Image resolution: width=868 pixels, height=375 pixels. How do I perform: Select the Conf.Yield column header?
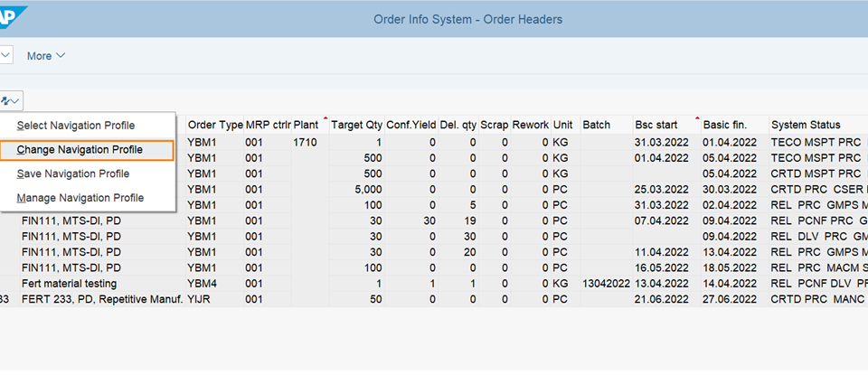[410, 125]
